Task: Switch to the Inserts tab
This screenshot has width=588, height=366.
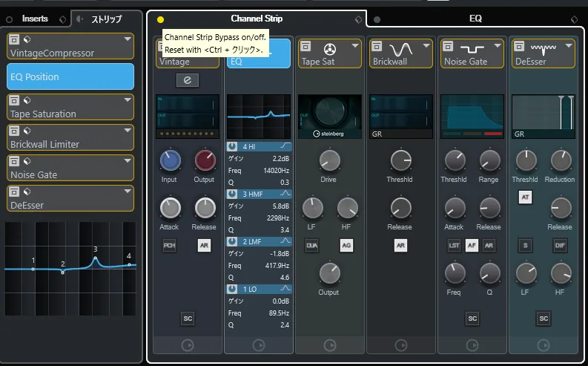Action: pos(35,19)
